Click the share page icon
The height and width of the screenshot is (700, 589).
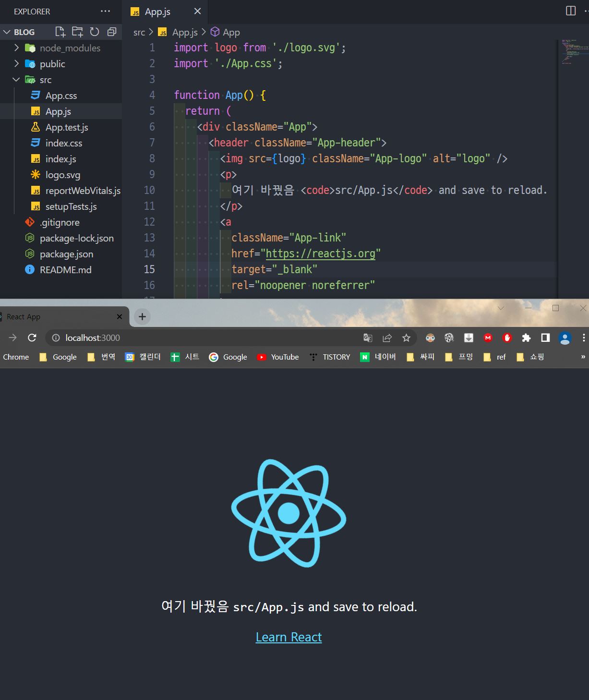click(x=387, y=338)
